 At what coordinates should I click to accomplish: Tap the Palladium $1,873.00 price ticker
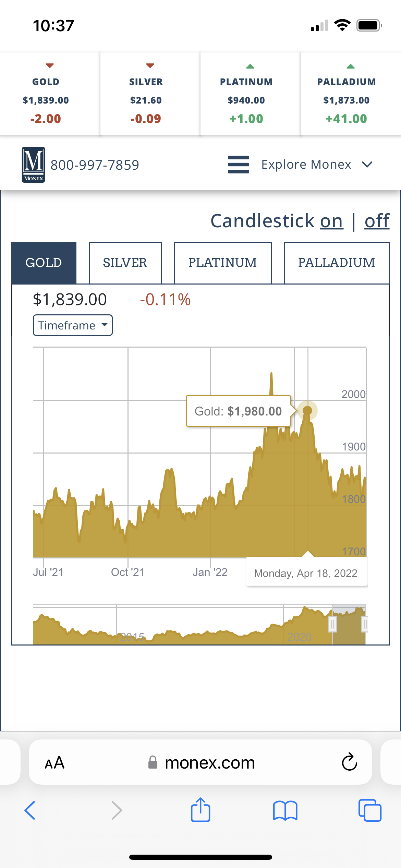pyautogui.click(x=346, y=100)
